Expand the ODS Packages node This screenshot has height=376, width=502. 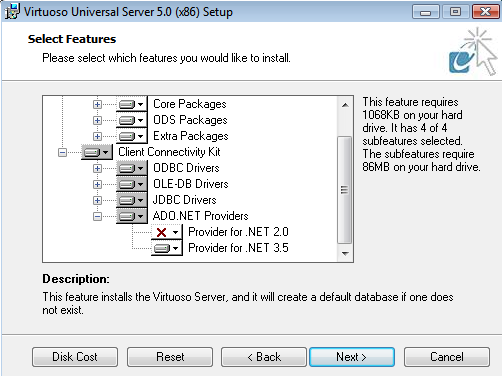[97, 120]
